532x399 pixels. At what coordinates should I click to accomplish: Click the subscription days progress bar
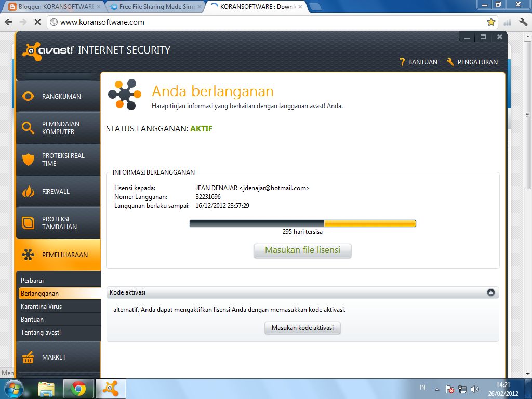tap(303, 223)
